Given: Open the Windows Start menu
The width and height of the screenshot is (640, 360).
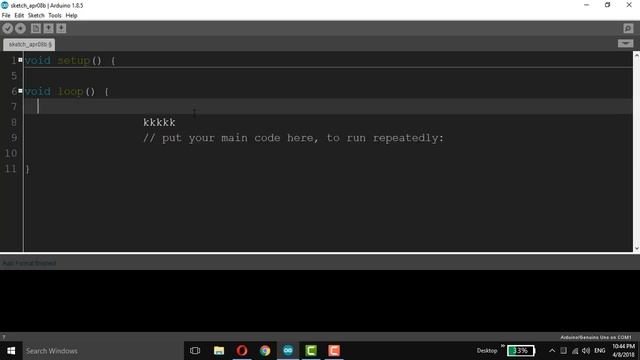Looking at the screenshot, I should [x=11, y=351].
